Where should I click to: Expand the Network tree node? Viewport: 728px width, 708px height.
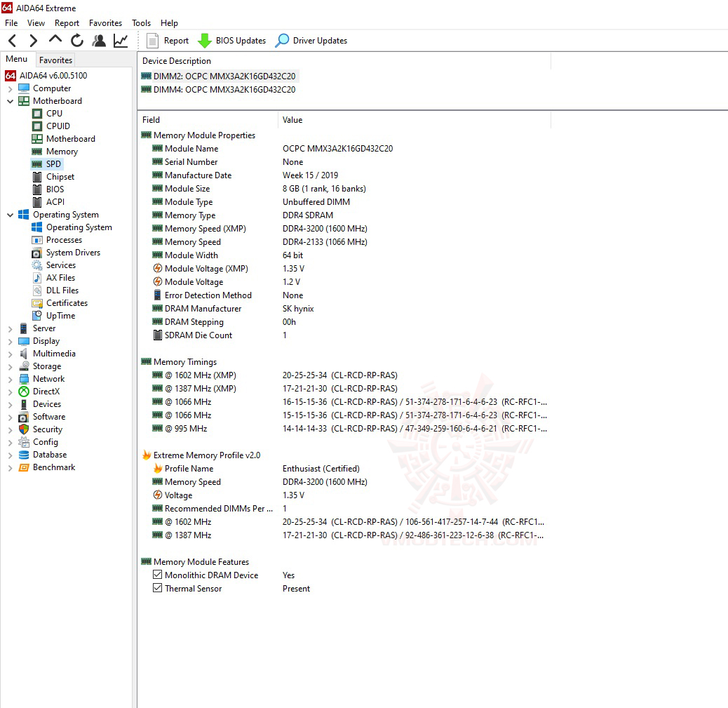11,379
